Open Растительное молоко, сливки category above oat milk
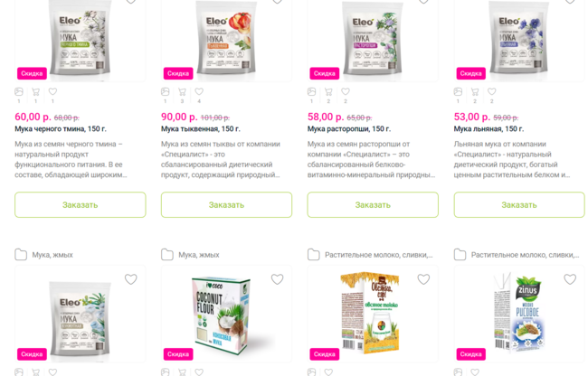 pos(379,255)
